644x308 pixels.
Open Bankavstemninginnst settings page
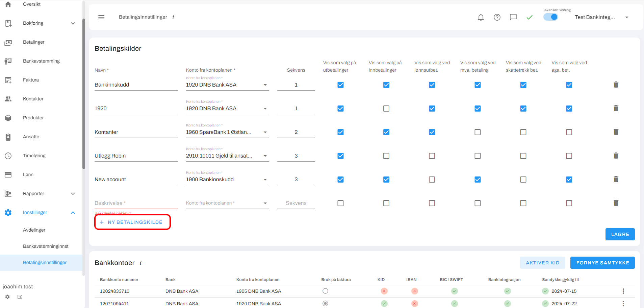pyautogui.click(x=46, y=246)
